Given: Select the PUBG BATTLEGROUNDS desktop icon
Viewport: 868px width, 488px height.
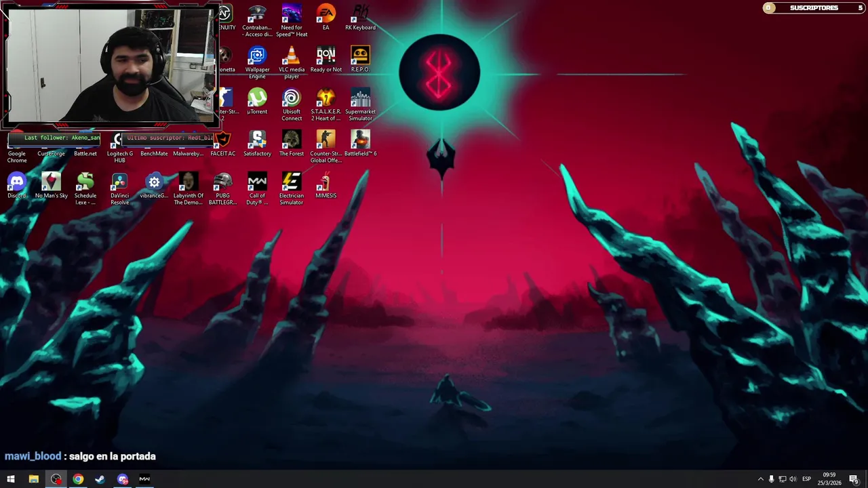Looking at the screenshot, I should (x=222, y=188).
